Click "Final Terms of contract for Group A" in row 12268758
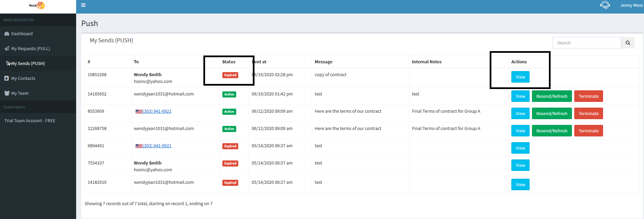The height and width of the screenshot is (219, 644). 446,128
